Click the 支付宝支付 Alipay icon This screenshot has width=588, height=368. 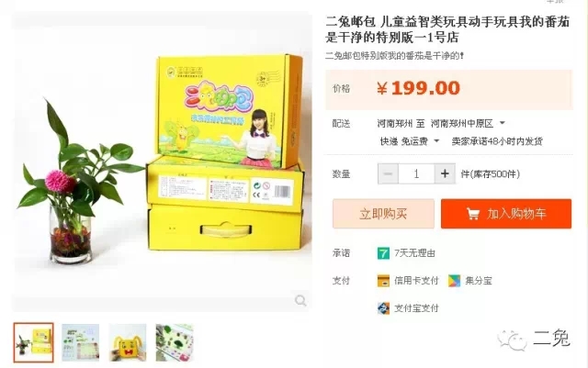[383, 308]
